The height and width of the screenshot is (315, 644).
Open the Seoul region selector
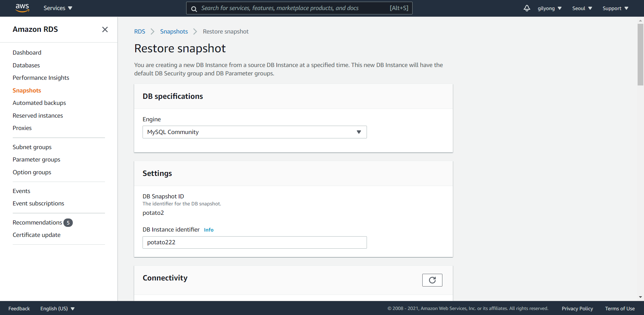[x=582, y=8]
